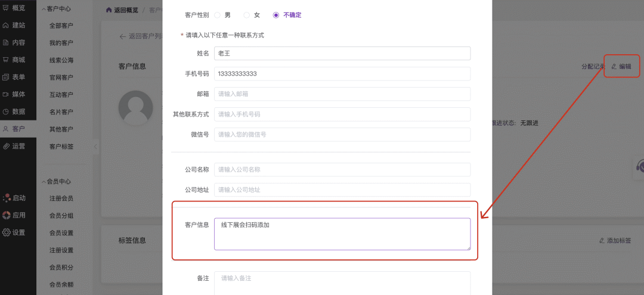
Task: Collapse the secondary sidebar using arrow handle
Action: click(95, 146)
